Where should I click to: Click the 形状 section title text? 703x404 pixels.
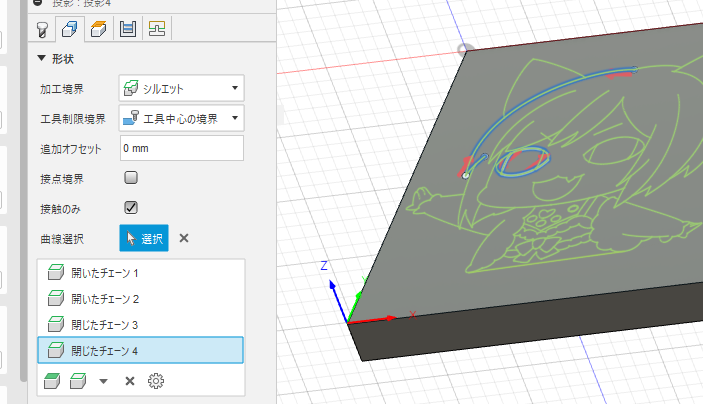coord(62,59)
